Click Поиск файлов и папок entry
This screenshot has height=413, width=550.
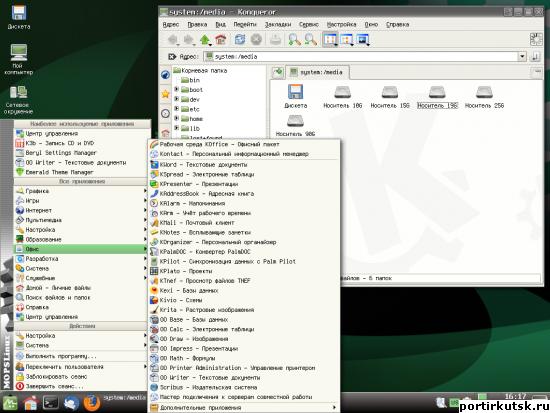coord(81,298)
